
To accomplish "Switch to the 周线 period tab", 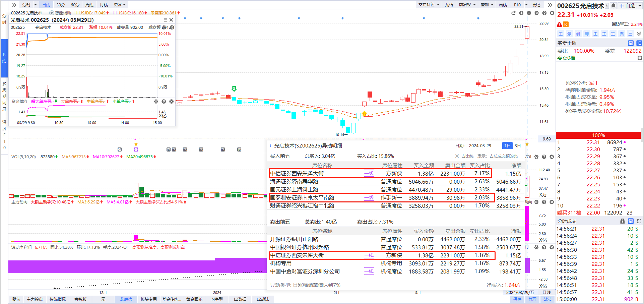I will [89, 5].
